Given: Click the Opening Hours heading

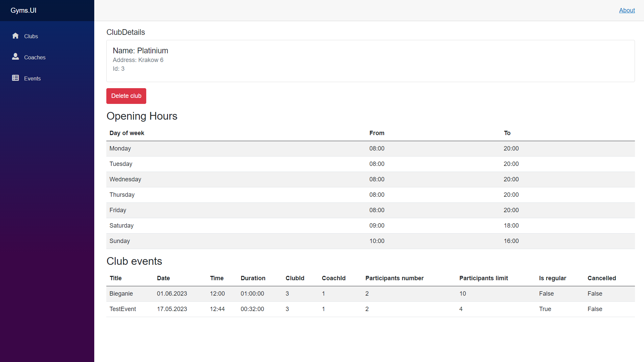Looking at the screenshot, I should point(142,116).
